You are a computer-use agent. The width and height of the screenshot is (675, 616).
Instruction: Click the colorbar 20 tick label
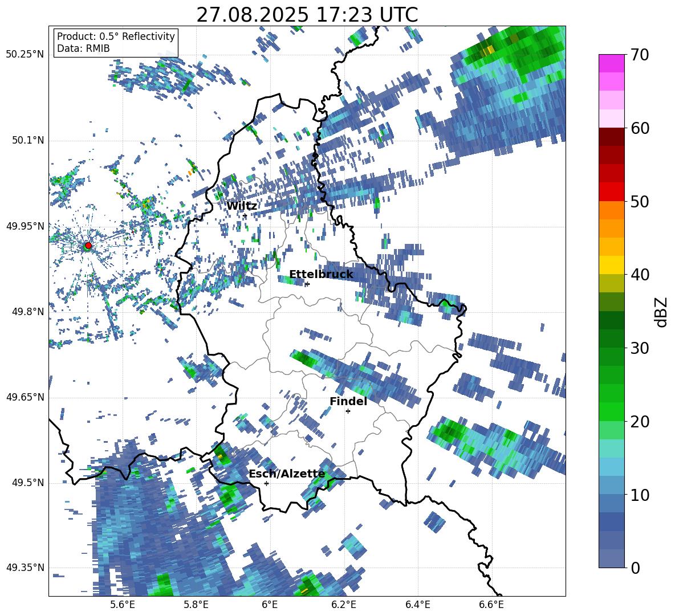639,422
